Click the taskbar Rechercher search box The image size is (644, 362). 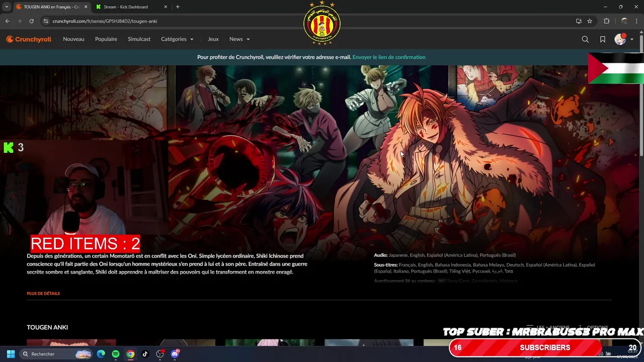(x=56, y=354)
